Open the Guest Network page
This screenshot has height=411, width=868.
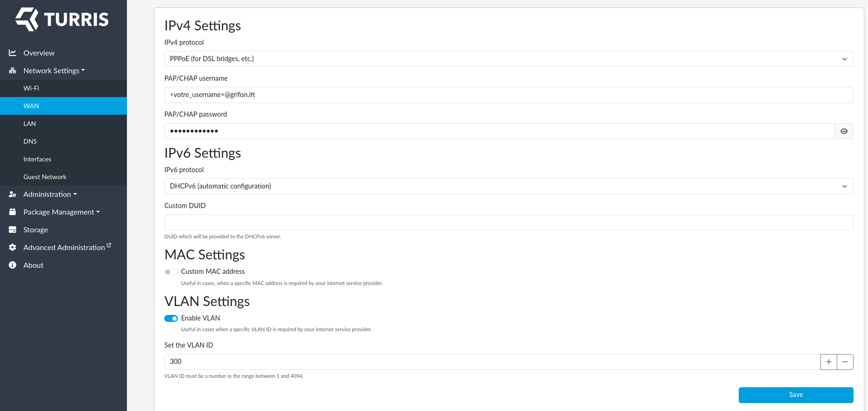(45, 177)
